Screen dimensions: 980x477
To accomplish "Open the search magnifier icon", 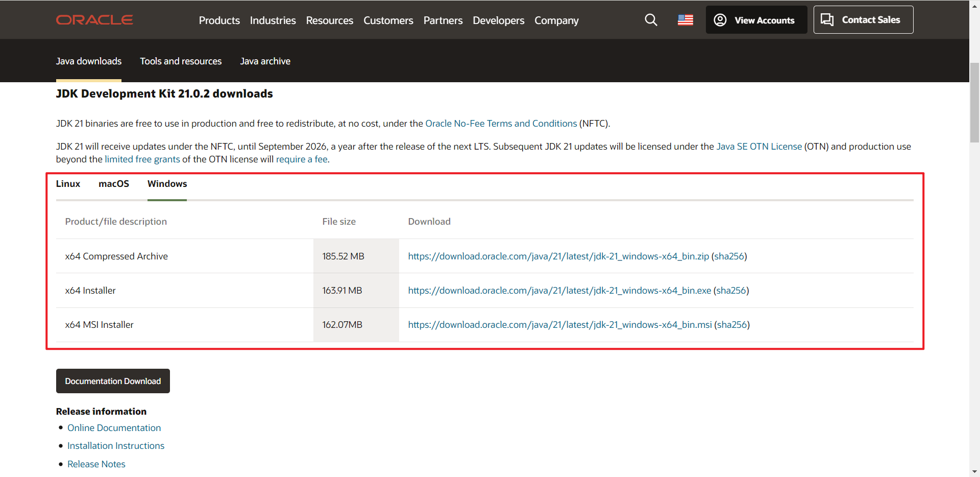I will 651,20.
